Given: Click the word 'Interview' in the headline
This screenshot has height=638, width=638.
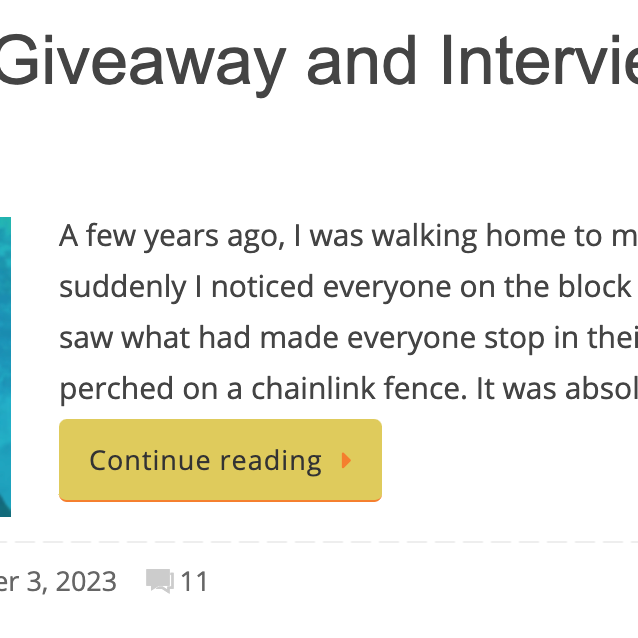Looking at the screenshot, I should tap(540, 61).
